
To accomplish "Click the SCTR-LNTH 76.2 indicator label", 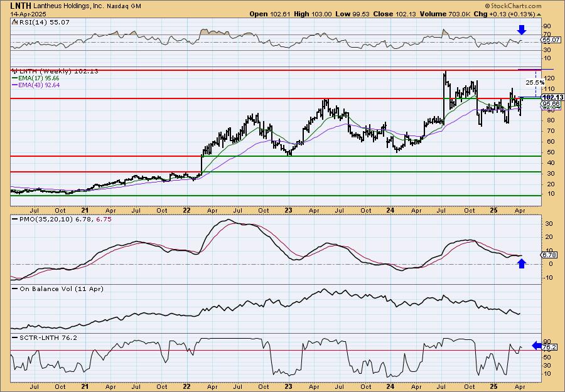I will coord(48,337).
